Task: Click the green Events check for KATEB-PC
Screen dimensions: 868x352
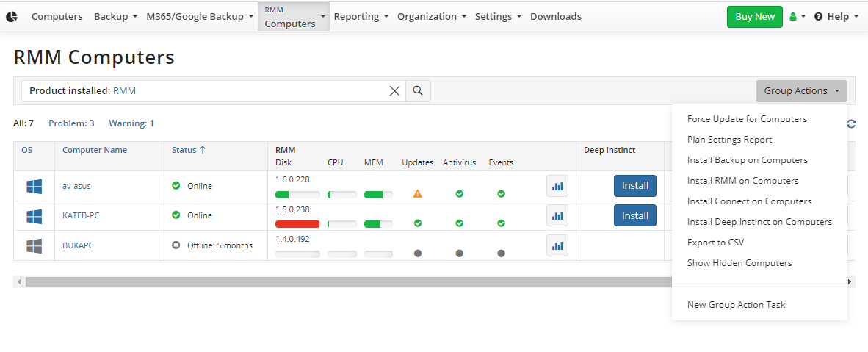Action: tap(501, 223)
